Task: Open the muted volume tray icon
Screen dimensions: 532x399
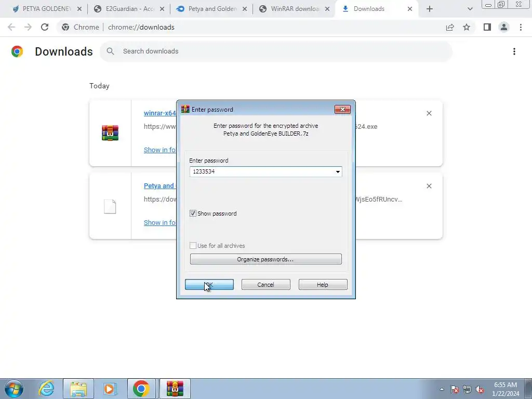Action: [480, 389]
